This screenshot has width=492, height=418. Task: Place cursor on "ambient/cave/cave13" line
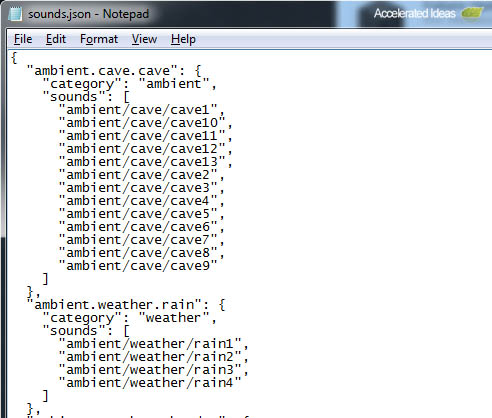pos(145,162)
